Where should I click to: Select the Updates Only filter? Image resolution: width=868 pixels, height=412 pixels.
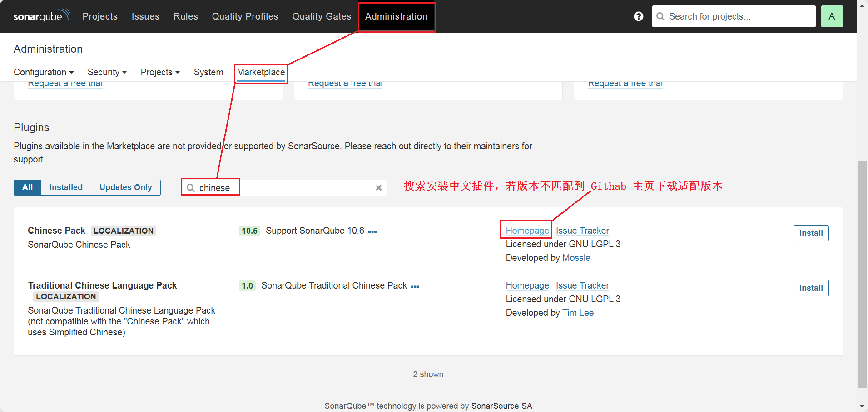point(126,187)
